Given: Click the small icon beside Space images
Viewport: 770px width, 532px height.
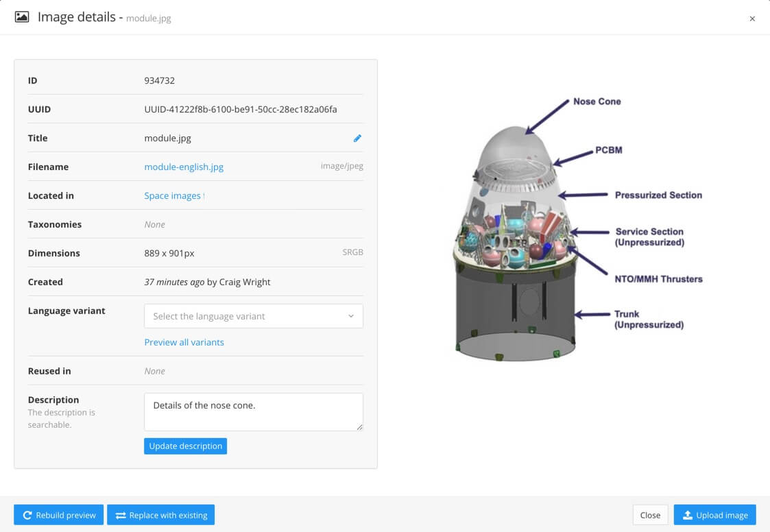Looking at the screenshot, I should (204, 195).
